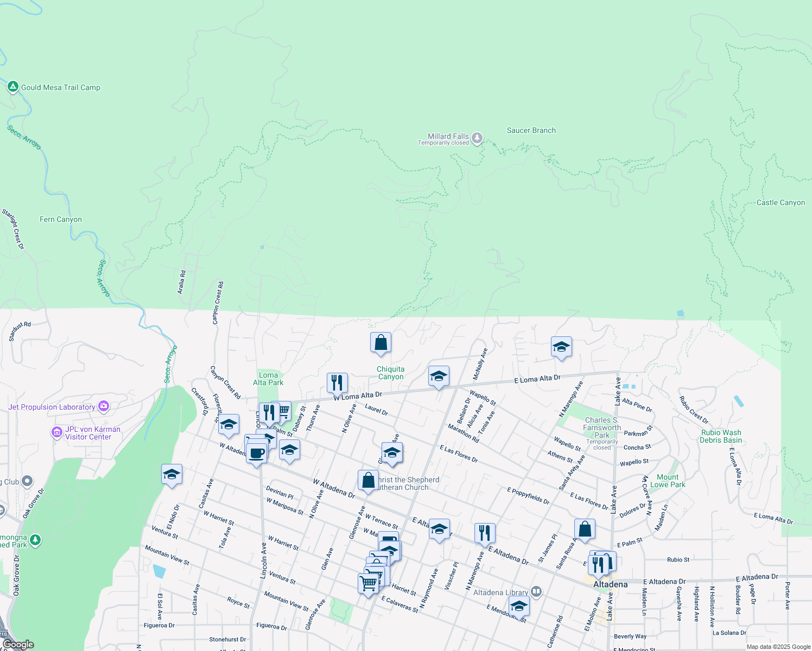The width and height of the screenshot is (812, 651).
Task: Select the school icon east of Lake Ave
Action: click(561, 348)
